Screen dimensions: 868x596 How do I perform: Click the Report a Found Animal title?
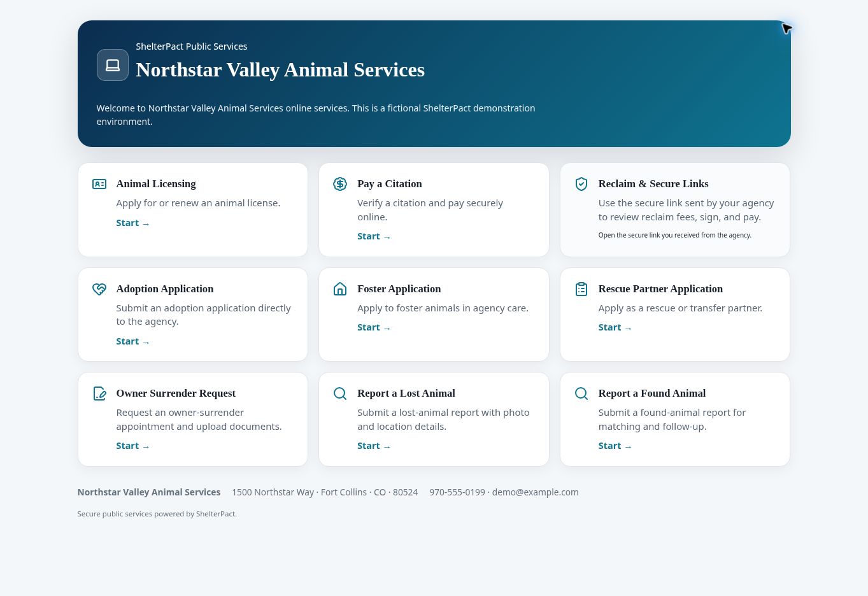tap(652, 394)
